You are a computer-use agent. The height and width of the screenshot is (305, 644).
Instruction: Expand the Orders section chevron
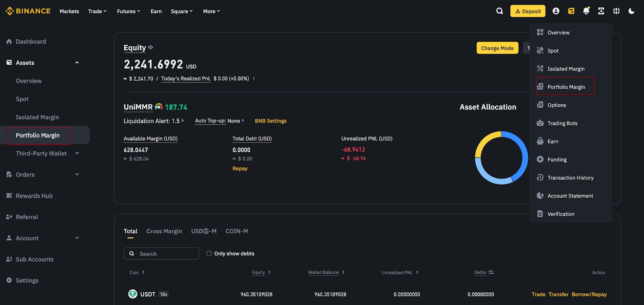click(77, 174)
